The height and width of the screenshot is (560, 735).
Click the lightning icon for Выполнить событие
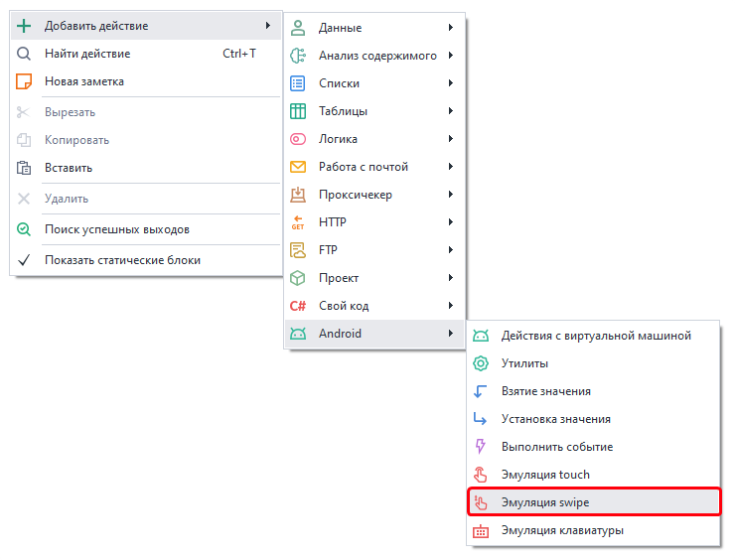coord(481,447)
